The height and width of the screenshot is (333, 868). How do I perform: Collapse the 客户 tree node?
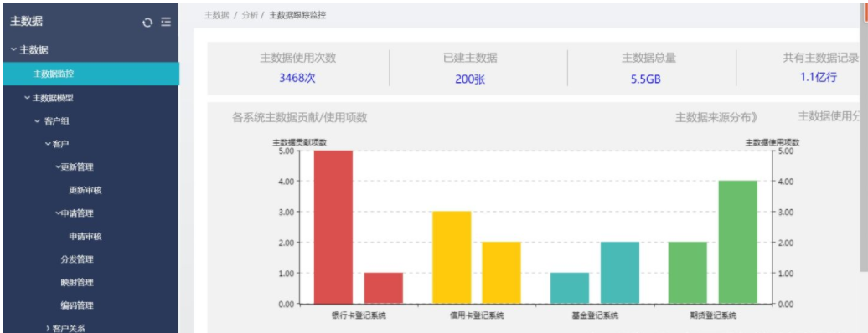click(48, 144)
